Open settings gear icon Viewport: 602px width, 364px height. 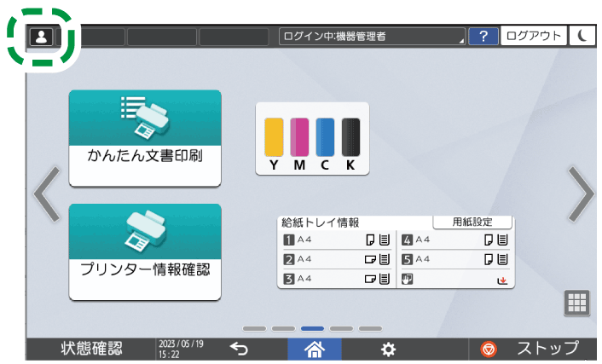click(x=388, y=350)
